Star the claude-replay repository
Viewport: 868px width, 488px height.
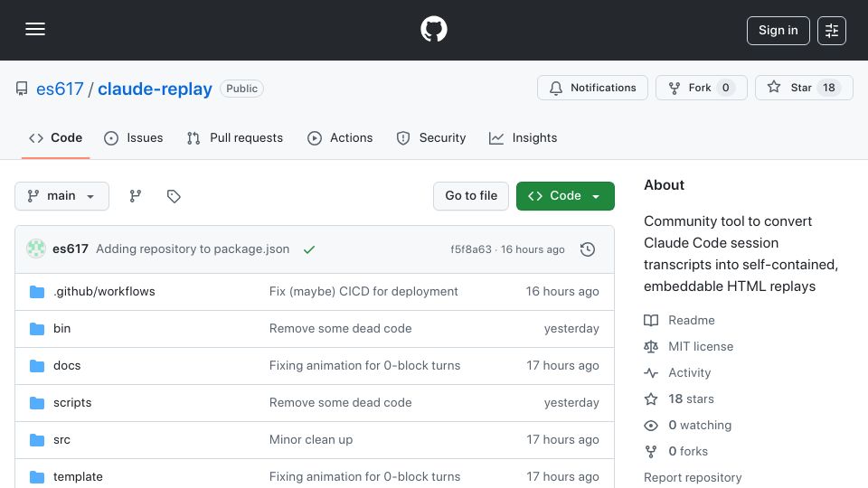pos(804,88)
